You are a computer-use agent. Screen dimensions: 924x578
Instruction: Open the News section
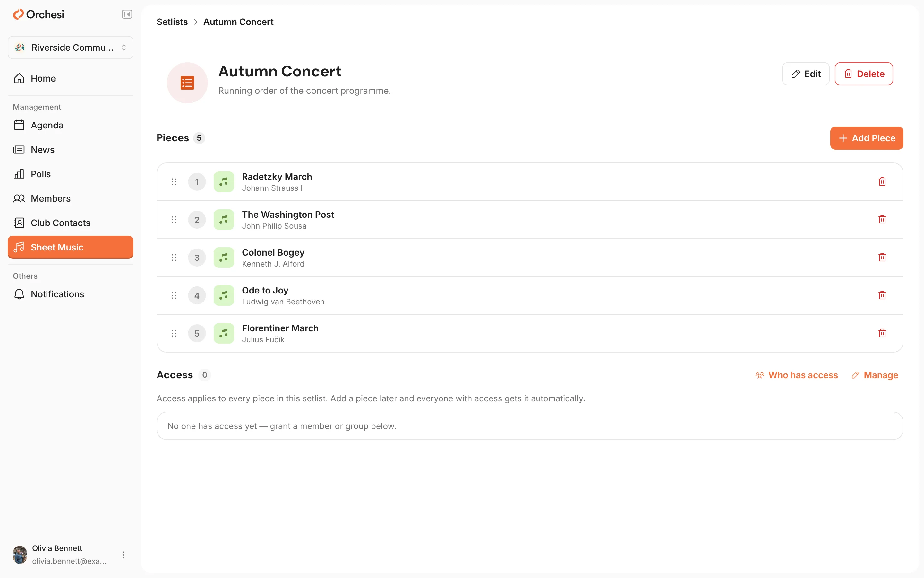click(71, 149)
